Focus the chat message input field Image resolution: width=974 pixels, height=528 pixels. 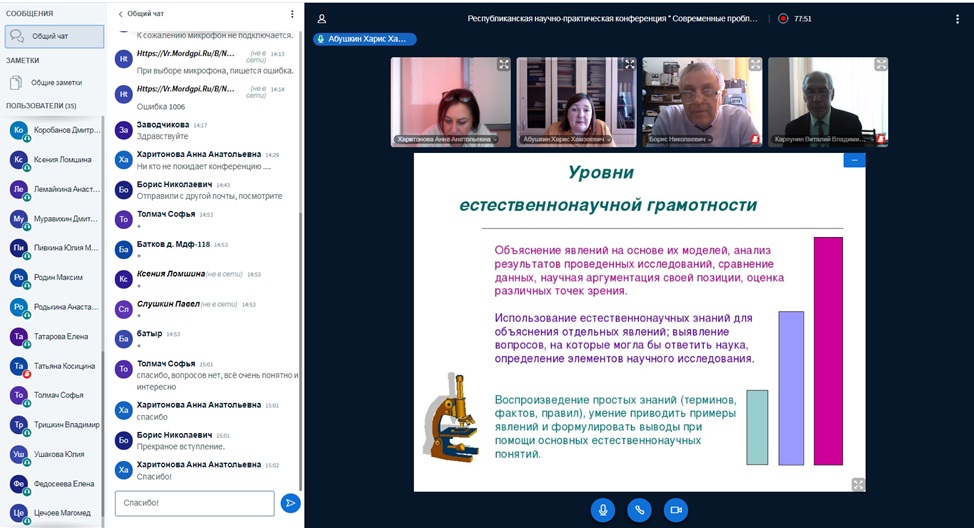tap(194, 502)
